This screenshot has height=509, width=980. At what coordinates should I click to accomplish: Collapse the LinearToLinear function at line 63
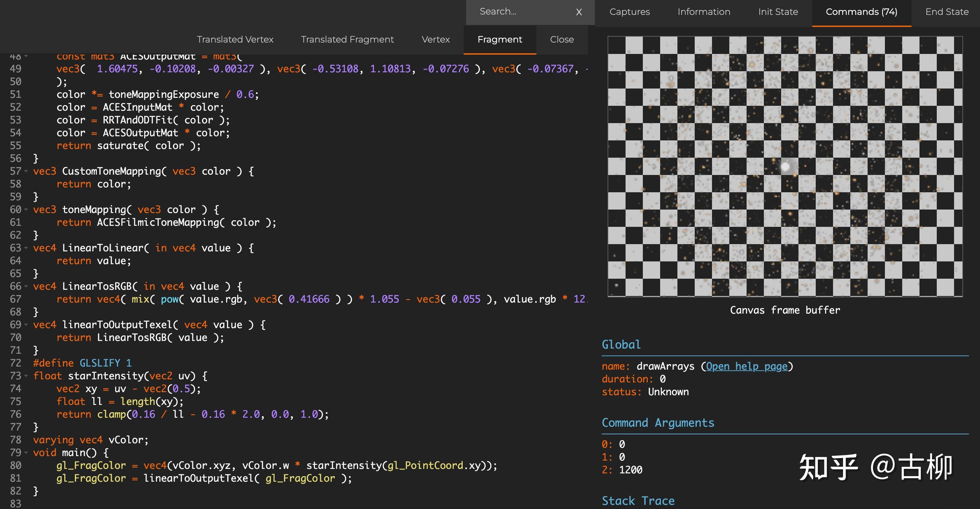tap(26, 248)
